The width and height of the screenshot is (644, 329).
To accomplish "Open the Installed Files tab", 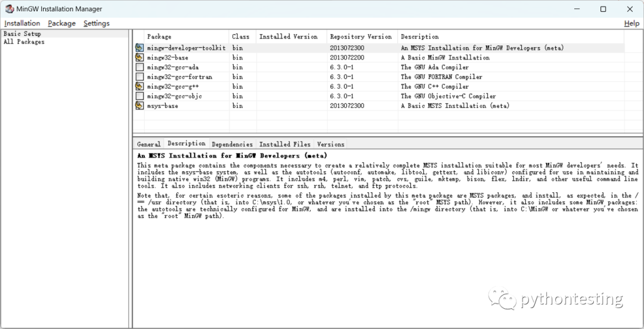I will [x=284, y=144].
